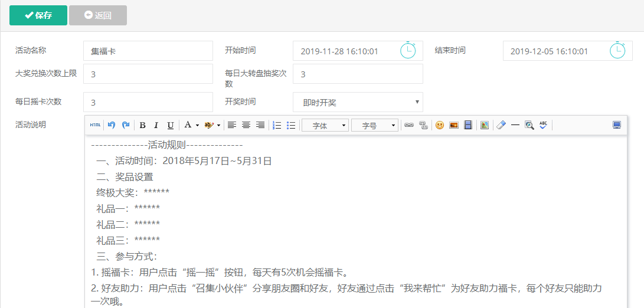Apply font color with A icon
This screenshot has height=308, width=644.
tap(187, 125)
